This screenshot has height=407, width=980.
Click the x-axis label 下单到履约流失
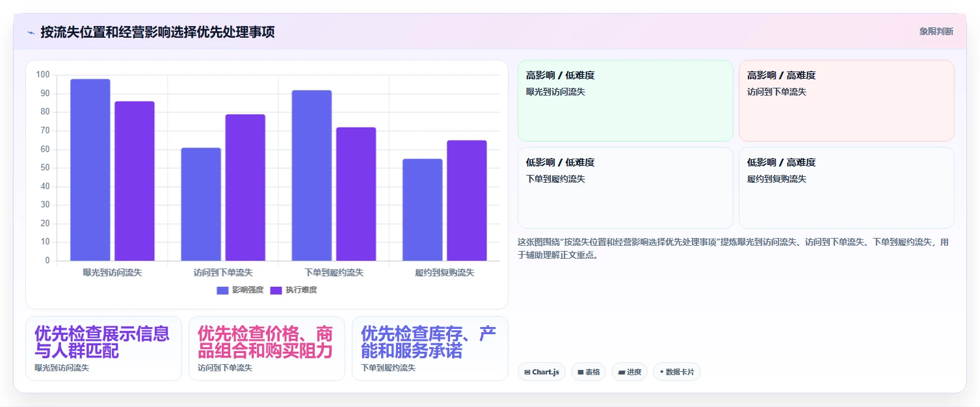(x=334, y=272)
